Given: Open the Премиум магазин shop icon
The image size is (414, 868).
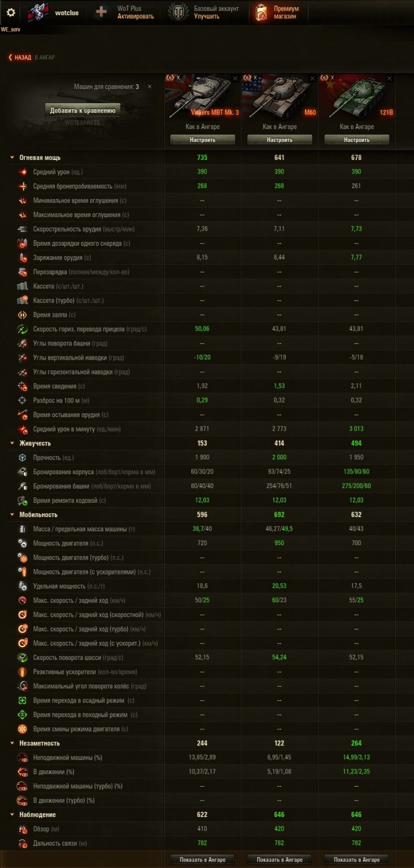Looking at the screenshot, I should coord(261,12).
